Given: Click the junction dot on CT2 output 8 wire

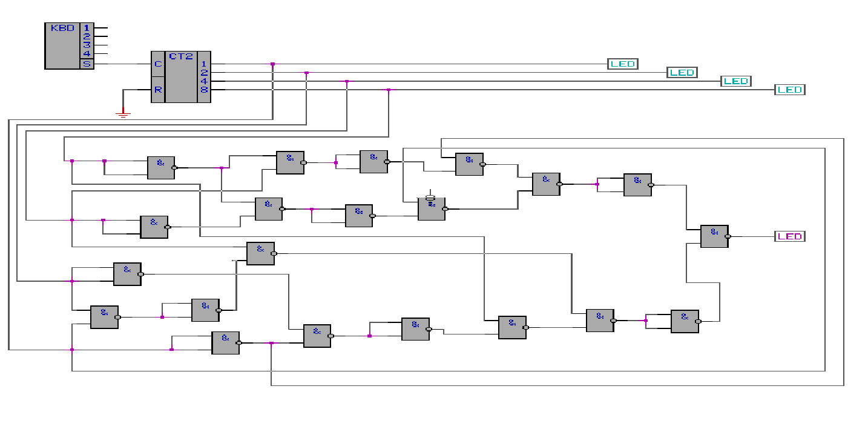Looking at the screenshot, I should pyautogui.click(x=388, y=90).
